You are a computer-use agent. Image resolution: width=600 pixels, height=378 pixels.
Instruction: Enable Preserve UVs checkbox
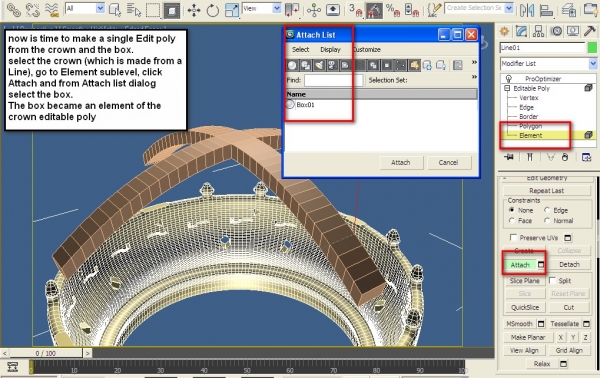click(x=514, y=238)
